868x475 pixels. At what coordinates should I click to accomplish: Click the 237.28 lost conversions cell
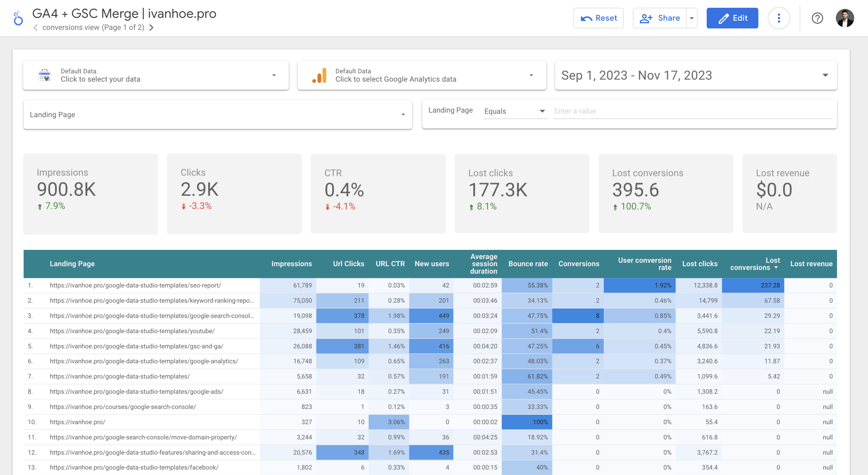point(753,285)
